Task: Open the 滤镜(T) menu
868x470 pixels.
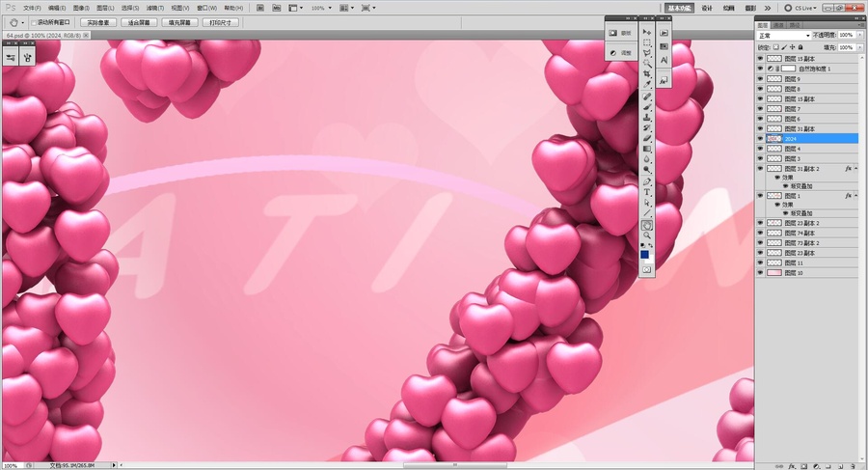Action: click(155, 9)
